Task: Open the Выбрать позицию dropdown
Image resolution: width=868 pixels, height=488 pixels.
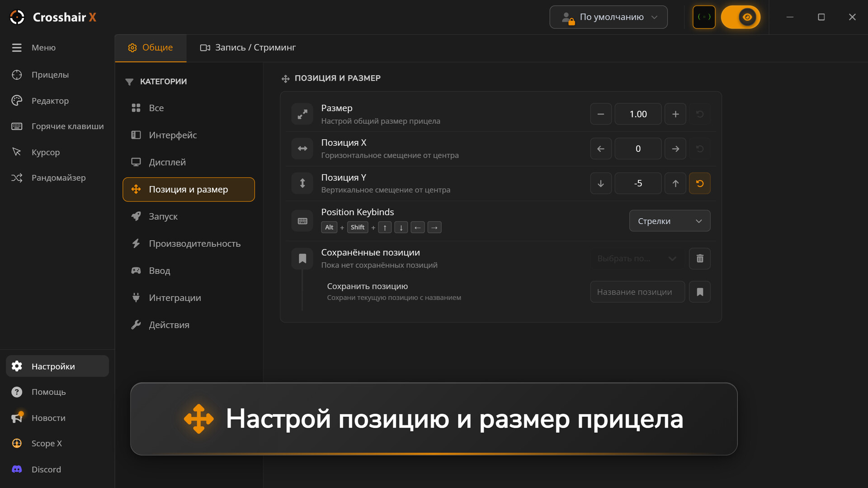Action: coord(637,258)
